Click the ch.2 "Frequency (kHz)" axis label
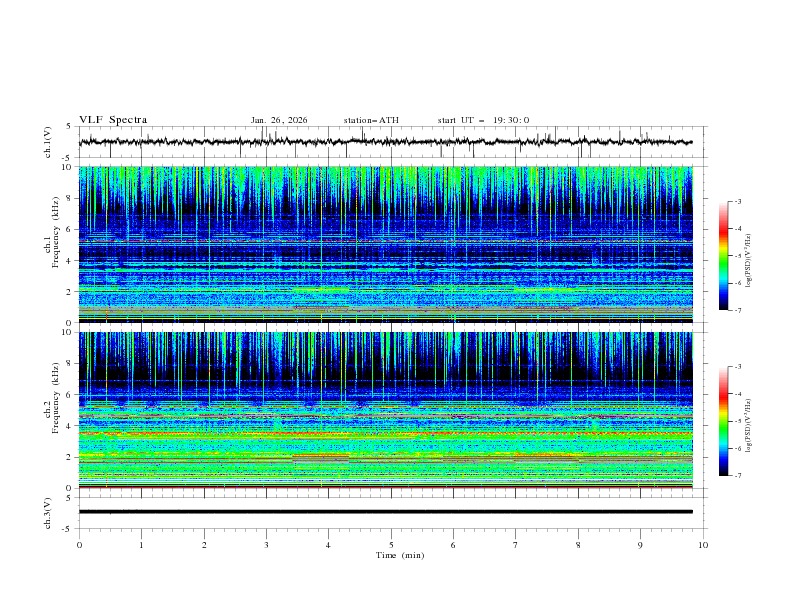792x612 pixels. (56, 398)
